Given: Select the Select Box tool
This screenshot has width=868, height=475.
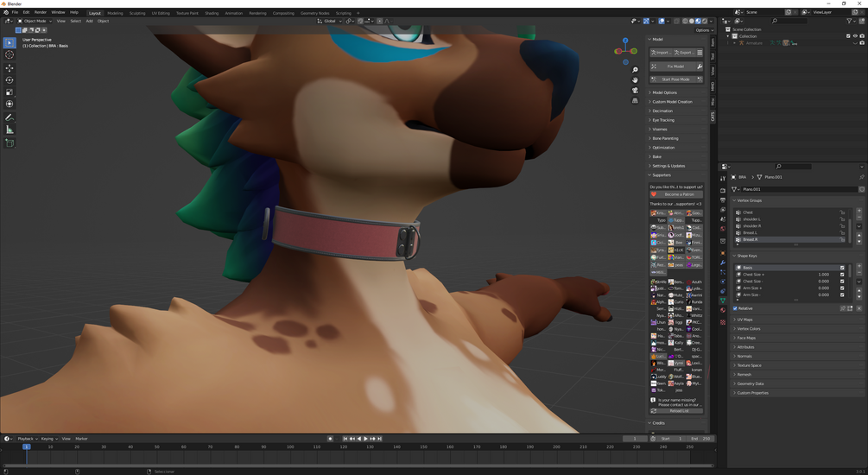Looking at the screenshot, I should 10,42.
